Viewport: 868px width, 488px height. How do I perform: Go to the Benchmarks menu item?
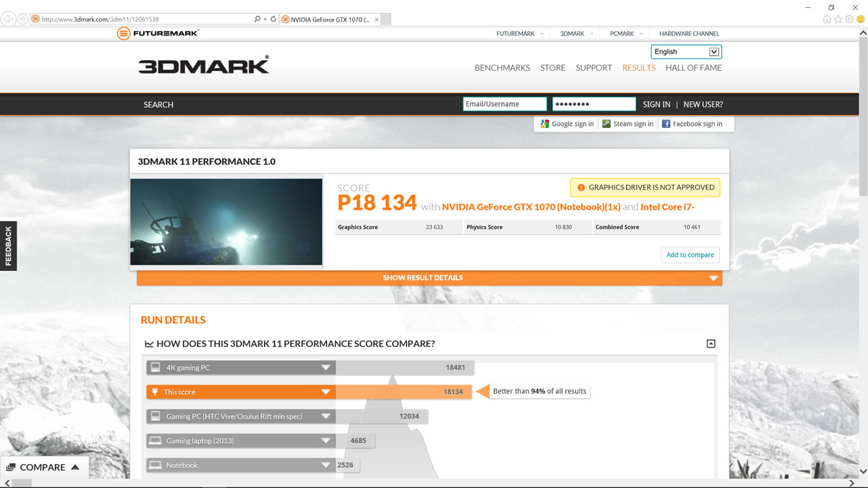[x=502, y=68]
